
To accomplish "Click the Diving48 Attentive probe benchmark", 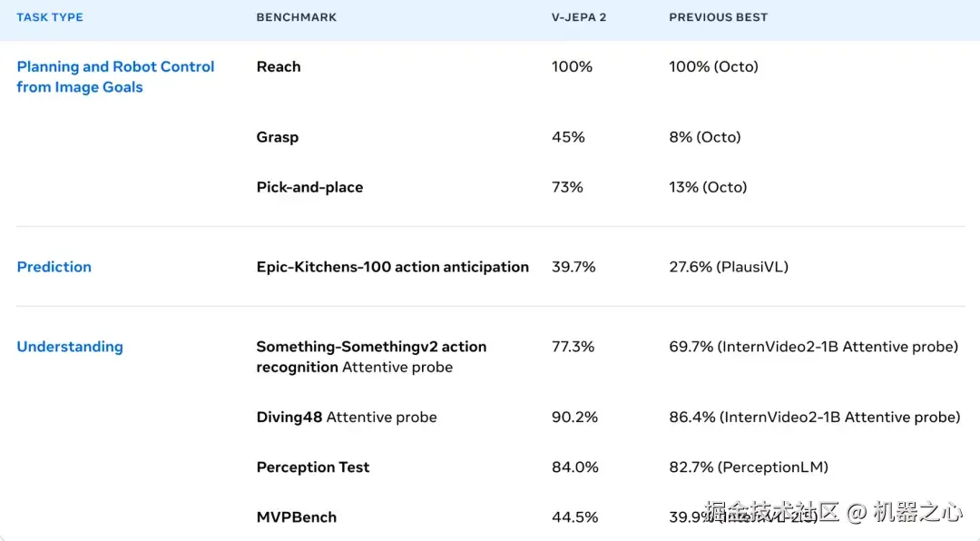I will (347, 418).
